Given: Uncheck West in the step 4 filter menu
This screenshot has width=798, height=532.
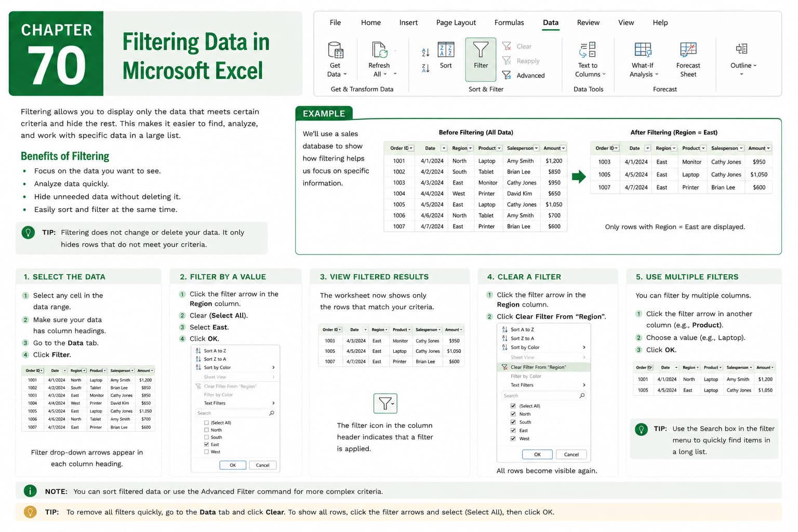Looking at the screenshot, I should point(513,438).
